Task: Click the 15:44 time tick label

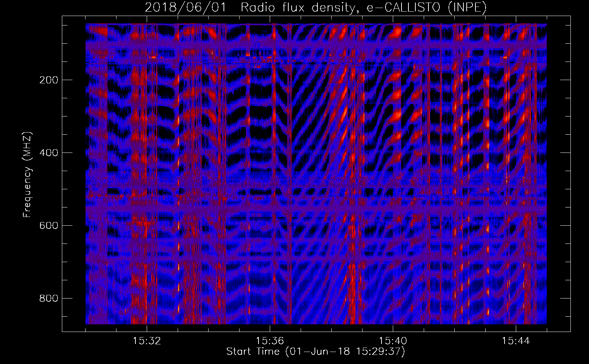Action: tap(516, 341)
